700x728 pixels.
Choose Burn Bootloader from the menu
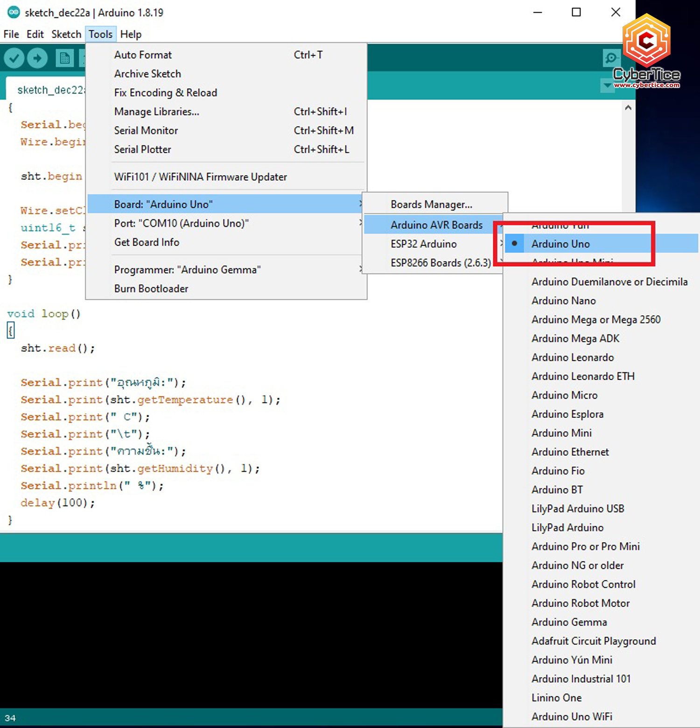click(x=151, y=289)
